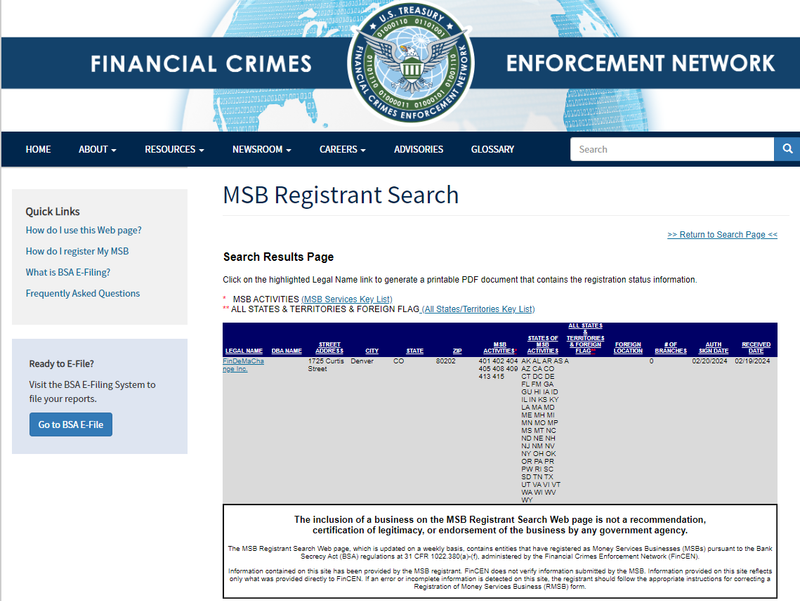Click the FINANCIAL CRIMES banner title
Screen dimensions: 800x601
[201, 64]
